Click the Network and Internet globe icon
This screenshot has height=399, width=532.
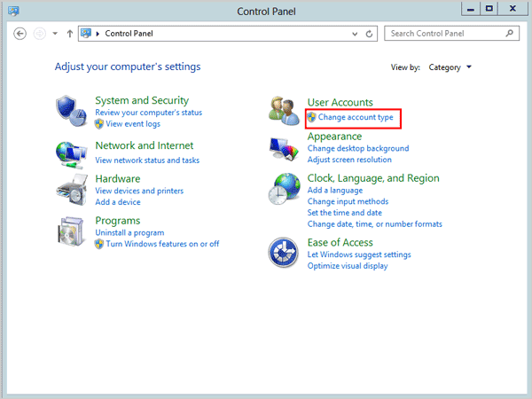click(71, 155)
